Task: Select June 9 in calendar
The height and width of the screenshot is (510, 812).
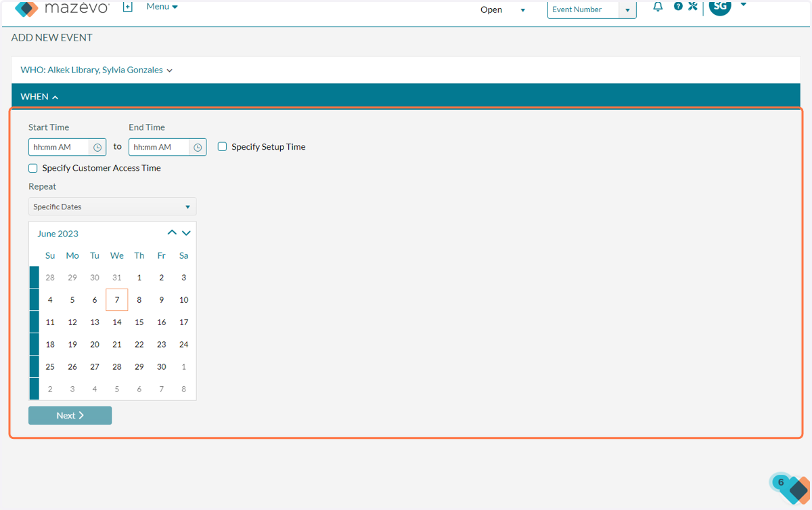Action: [x=162, y=300]
